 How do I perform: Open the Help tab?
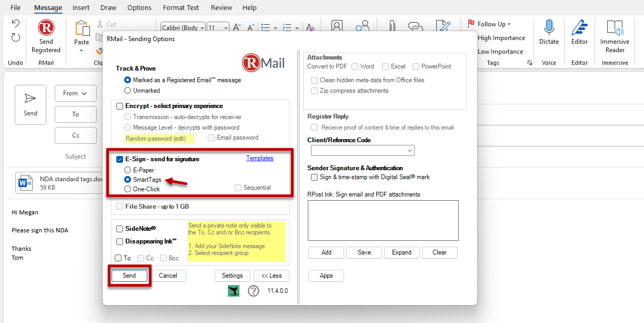point(250,7)
